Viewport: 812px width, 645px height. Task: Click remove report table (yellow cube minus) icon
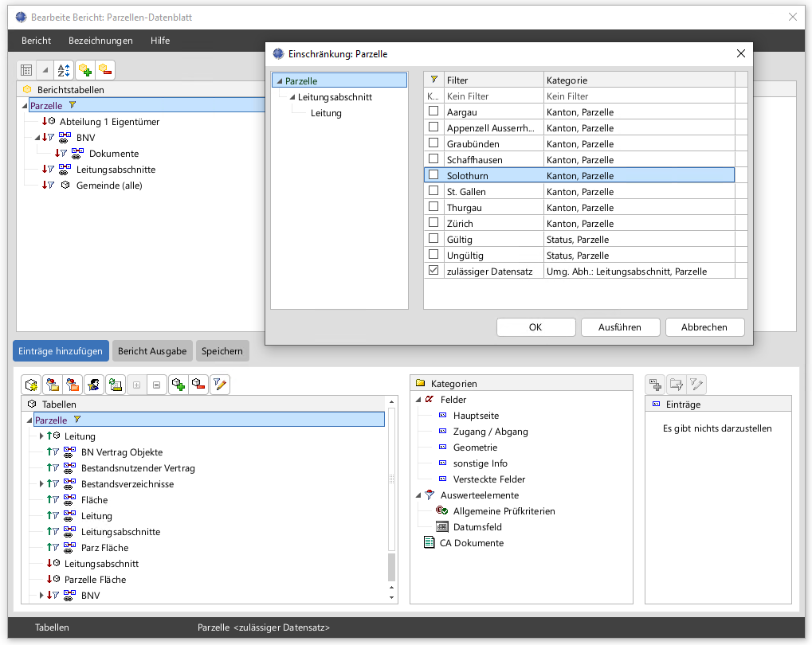(x=105, y=70)
